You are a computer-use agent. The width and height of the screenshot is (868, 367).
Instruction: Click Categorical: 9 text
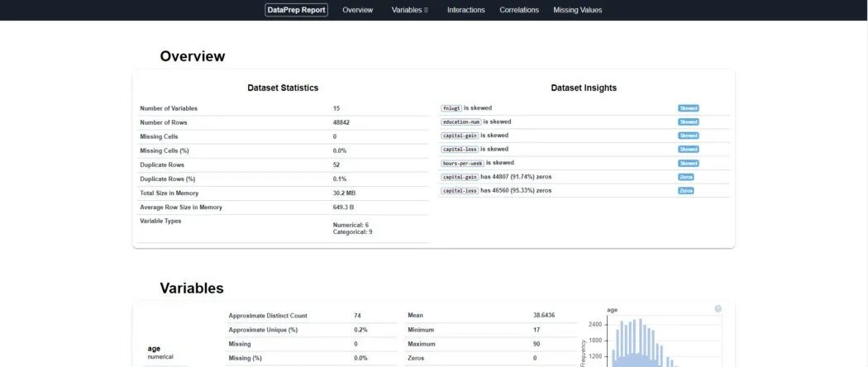pyautogui.click(x=353, y=232)
